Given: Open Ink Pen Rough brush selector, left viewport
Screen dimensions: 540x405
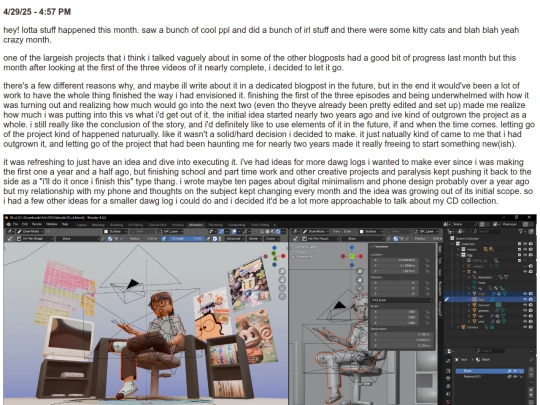Looking at the screenshot, I should click(34, 239).
